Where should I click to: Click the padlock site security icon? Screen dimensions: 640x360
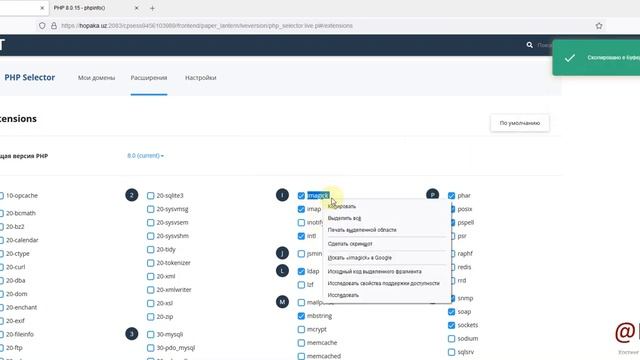coord(54,26)
